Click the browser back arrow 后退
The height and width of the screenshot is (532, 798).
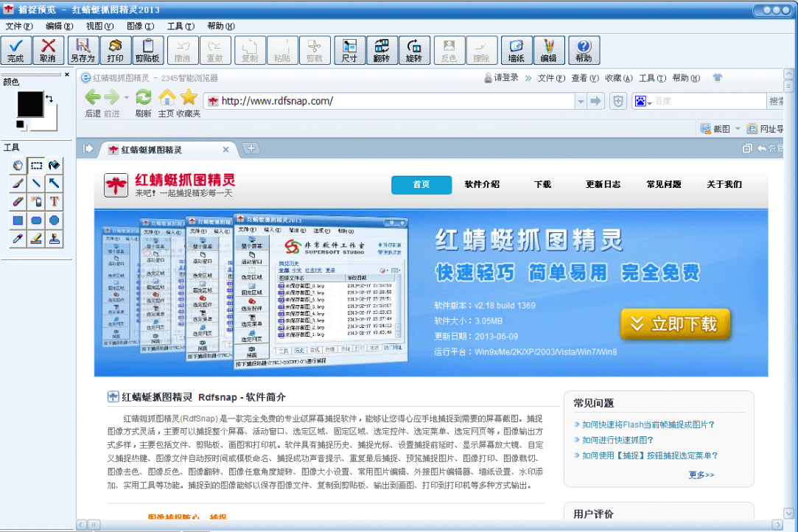(x=93, y=97)
